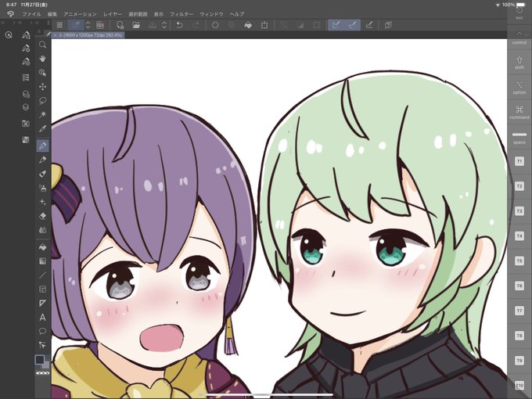
Task: Open the Clip Studio logo app menu
Action: pos(10,14)
